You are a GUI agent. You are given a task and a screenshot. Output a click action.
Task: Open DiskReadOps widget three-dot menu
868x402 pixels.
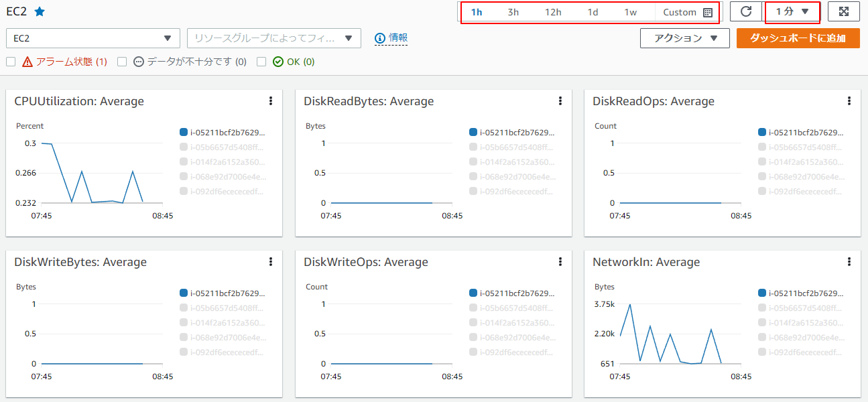point(849,101)
